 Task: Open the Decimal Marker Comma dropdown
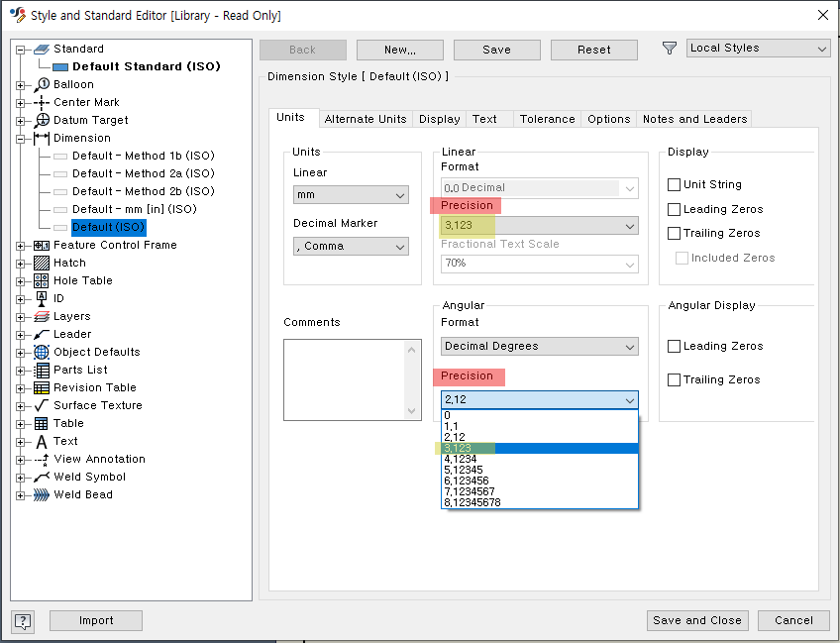point(351,247)
